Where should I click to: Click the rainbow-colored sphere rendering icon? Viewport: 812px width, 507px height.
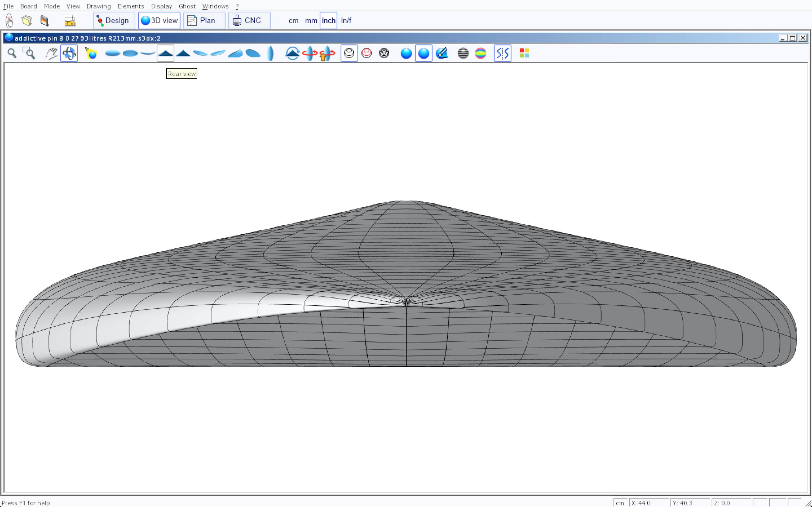tap(480, 53)
